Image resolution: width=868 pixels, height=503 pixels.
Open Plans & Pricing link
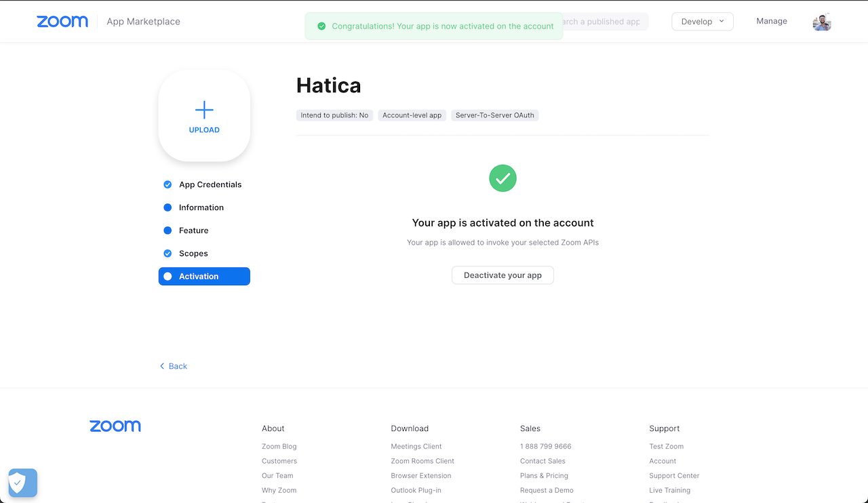pyautogui.click(x=544, y=476)
